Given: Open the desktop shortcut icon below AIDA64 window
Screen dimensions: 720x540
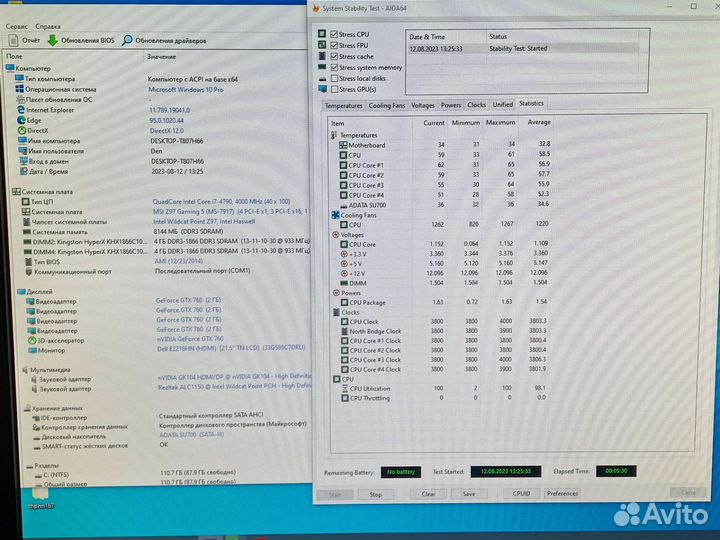Looking at the screenshot, I should tap(40, 497).
